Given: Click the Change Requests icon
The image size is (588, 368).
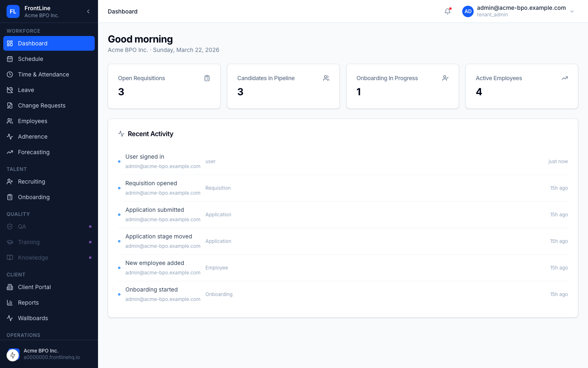Looking at the screenshot, I should pos(10,105).
